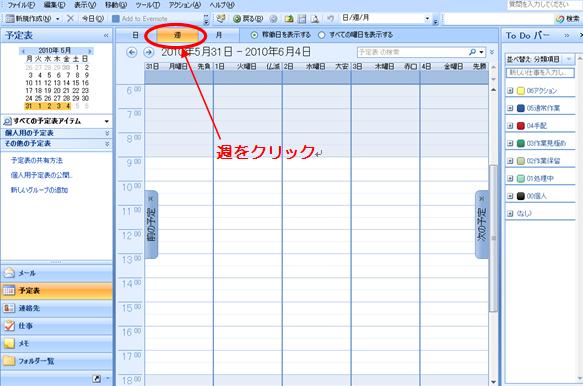Click 質問を入力してください help input box

[x=544, y=4]
